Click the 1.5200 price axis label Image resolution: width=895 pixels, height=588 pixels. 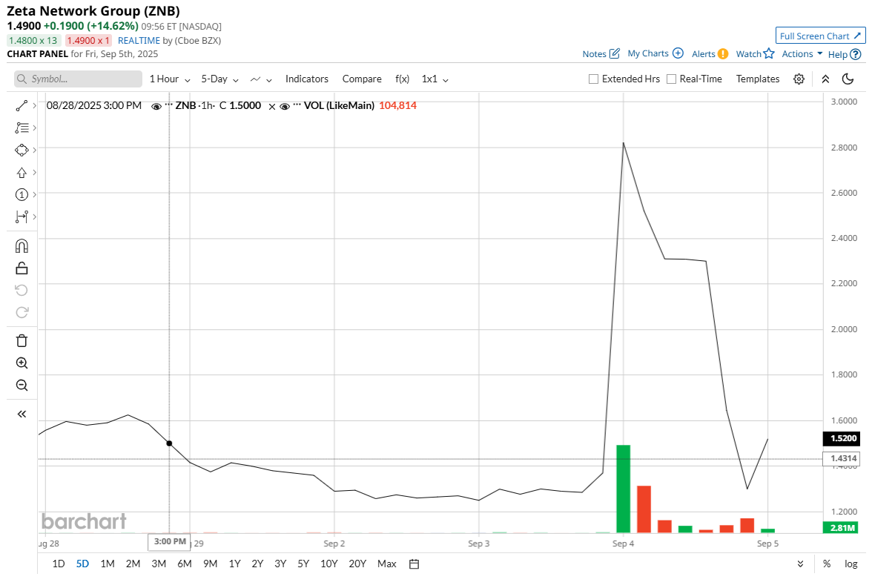(842, 439)
